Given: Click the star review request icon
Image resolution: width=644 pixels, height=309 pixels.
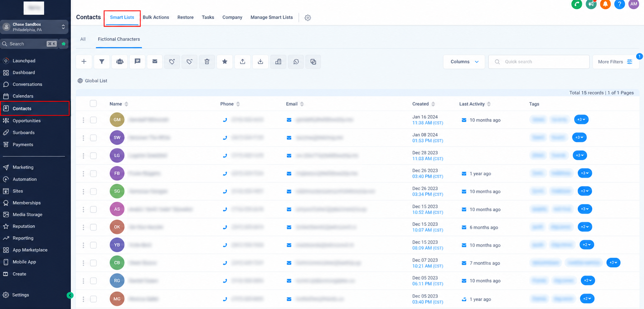Looking at the screenshot, I should 225,62.
